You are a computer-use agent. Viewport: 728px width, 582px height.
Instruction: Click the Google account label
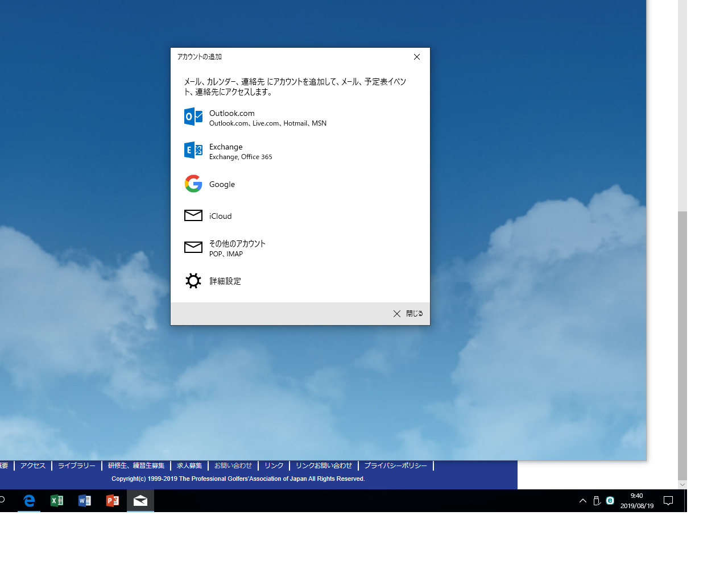tap(222, 184)
